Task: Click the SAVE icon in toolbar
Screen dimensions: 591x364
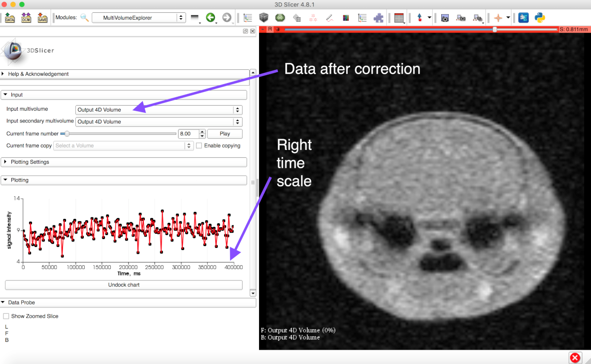Action: pyautogui.click(x=42, y=18)
